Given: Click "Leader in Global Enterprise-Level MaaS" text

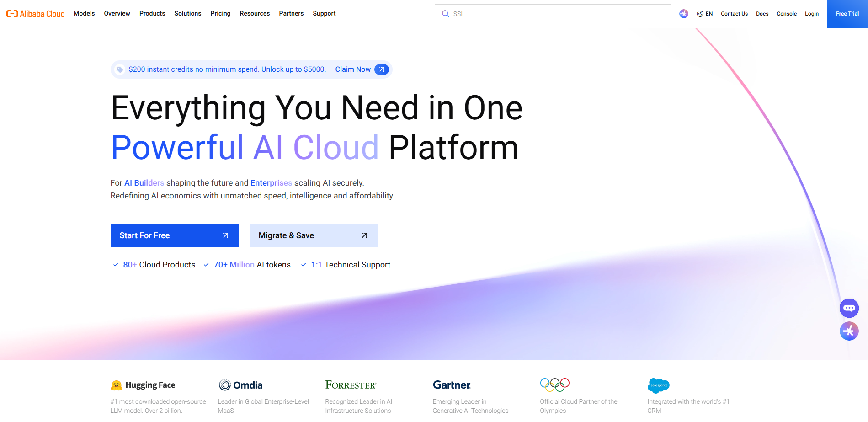Looking at the screenshot, I should tap(263, 406).
